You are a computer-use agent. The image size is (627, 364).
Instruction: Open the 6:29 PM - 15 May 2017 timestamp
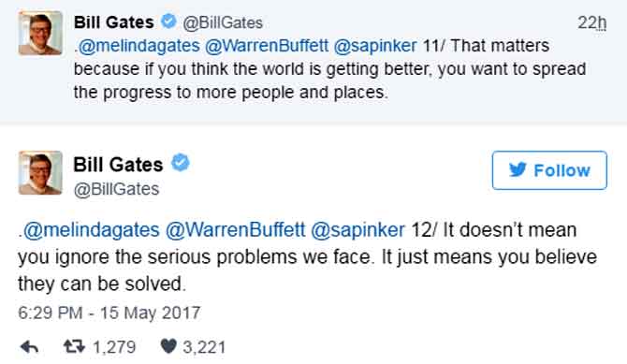click(x=109, y=313)
